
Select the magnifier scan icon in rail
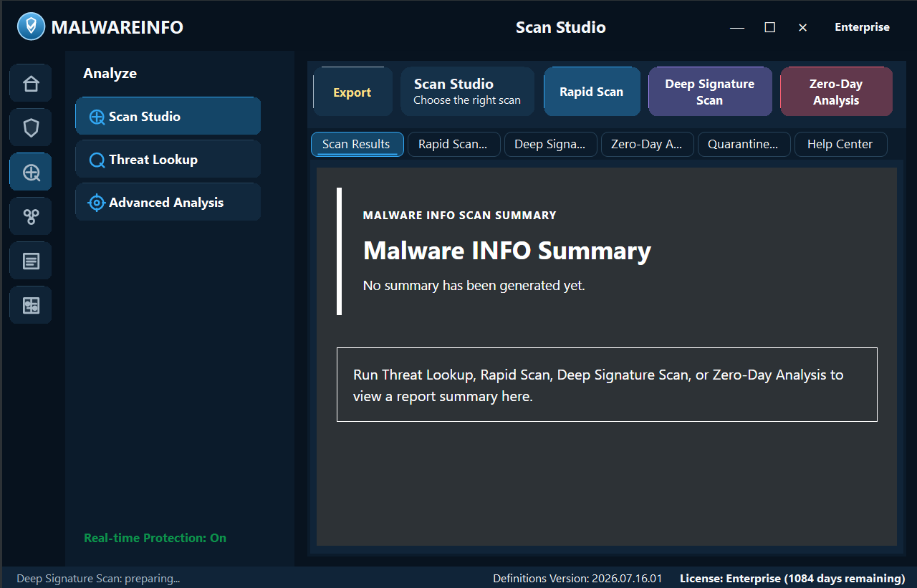click(x=31, y=173)
